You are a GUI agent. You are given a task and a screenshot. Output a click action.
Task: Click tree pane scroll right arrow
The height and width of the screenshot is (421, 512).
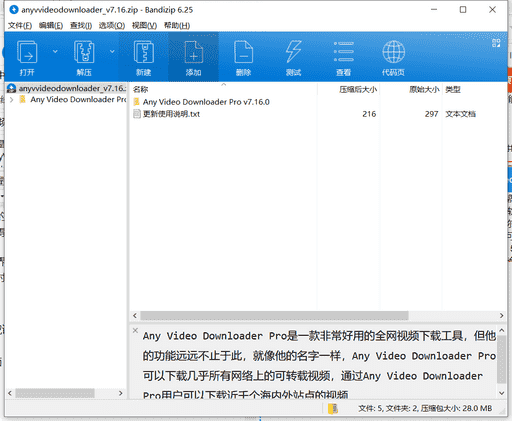point(121,393)
